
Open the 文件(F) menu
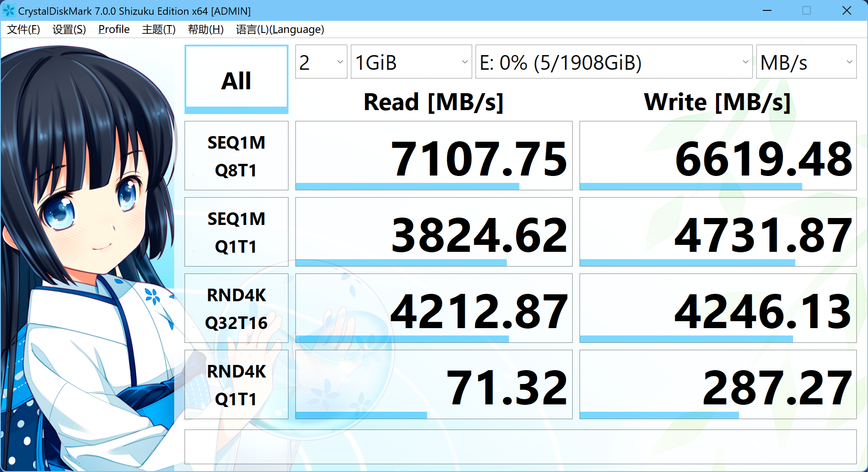pyautogui.click(x=23, y=29)
